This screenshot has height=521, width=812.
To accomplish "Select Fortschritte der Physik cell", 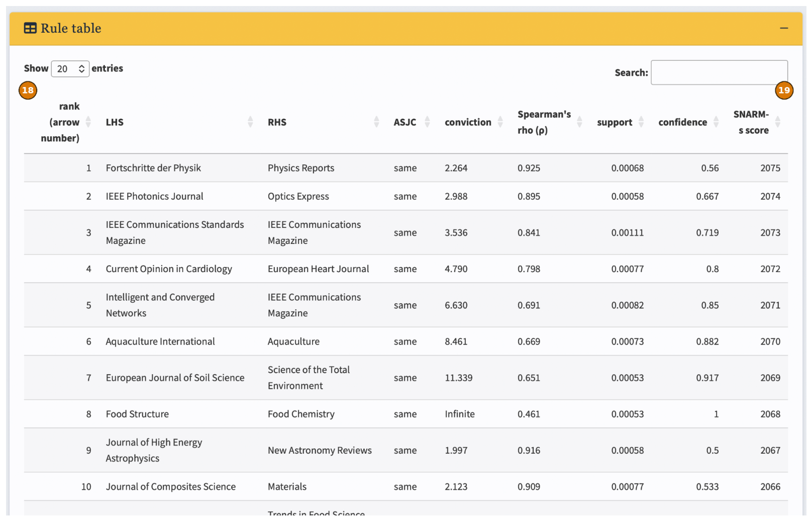I will pyautogui.click(x=153, y=168).
